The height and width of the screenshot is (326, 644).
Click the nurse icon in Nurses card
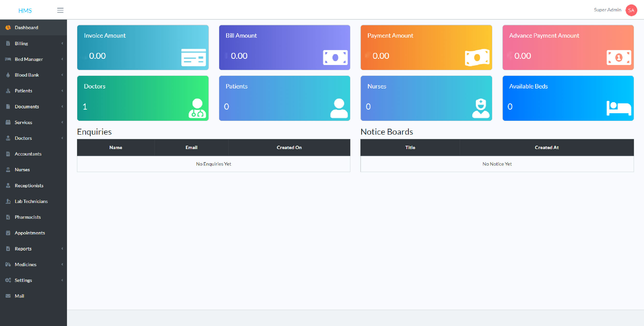(x=481, y=108)
